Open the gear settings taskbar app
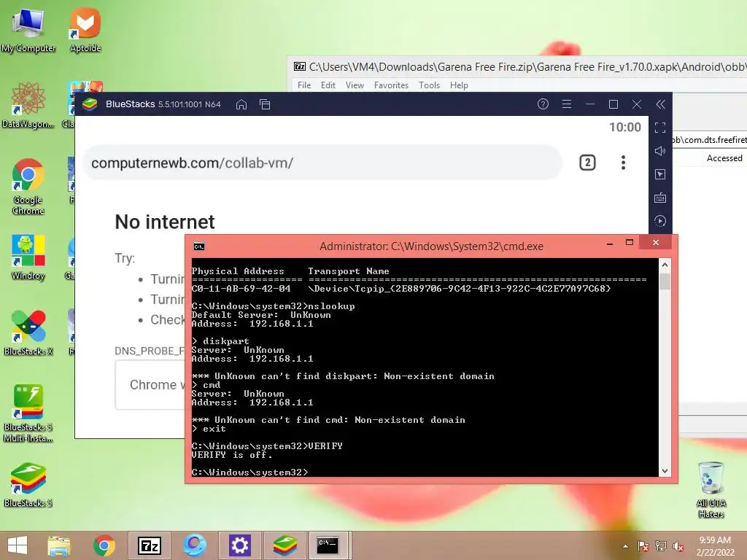This screenshot has height=560, width=747. [239, 545]
